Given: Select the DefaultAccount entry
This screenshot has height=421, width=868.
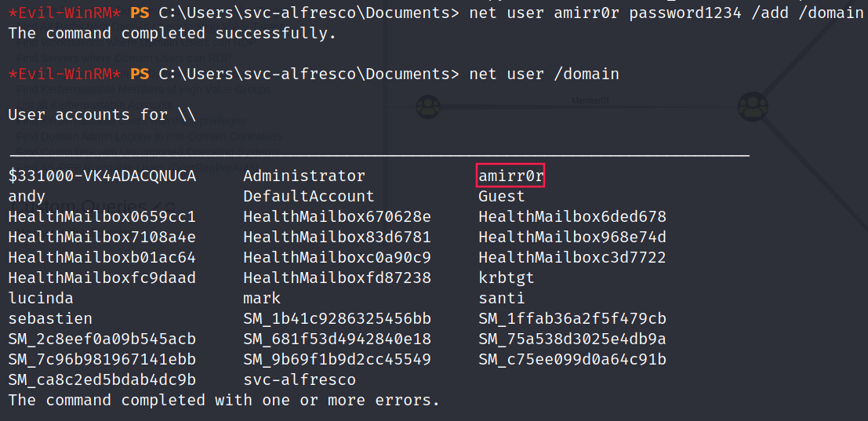Looking at the screenshot, I should [x=309, y=197].
